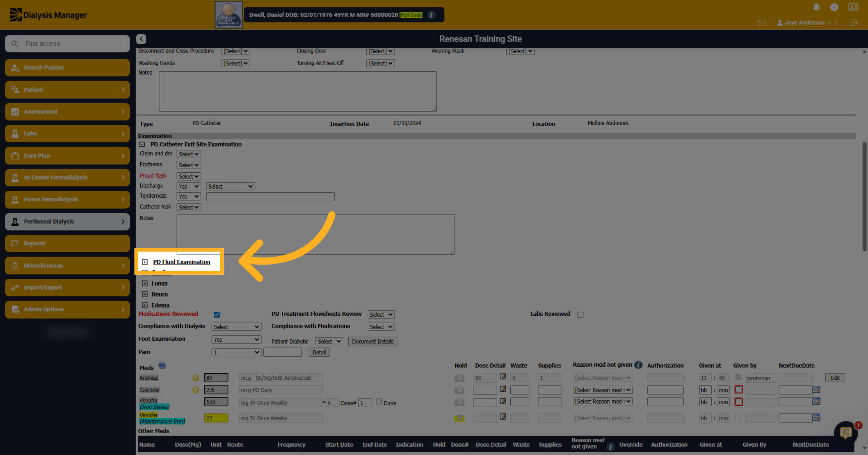Click the Fast access search field

click(67, 43)
